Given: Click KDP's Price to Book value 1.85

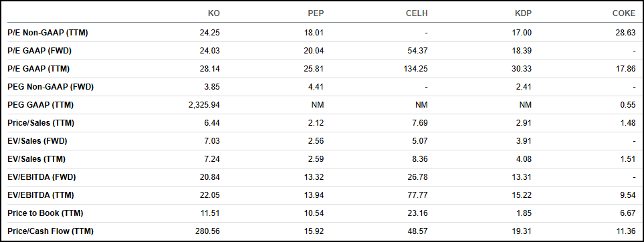Looking at the screenshot, I should click(x=525, y=213).
